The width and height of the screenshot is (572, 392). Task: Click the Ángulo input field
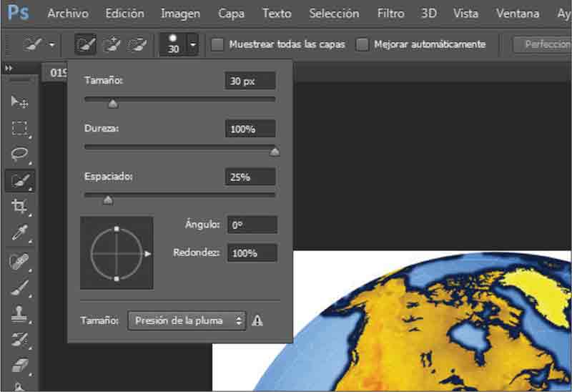pyautogui.click(x=252, y=225)
